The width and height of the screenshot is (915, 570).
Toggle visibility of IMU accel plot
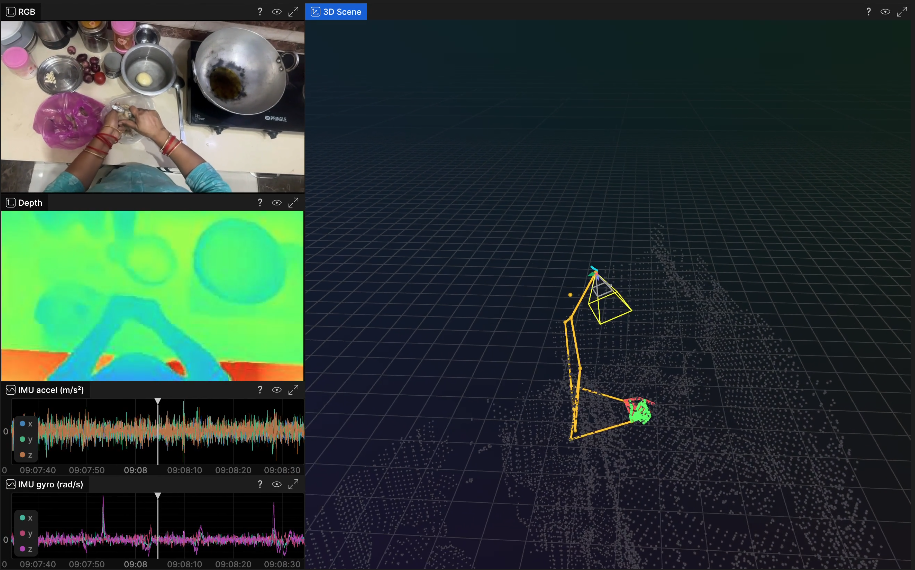point(277,390)
